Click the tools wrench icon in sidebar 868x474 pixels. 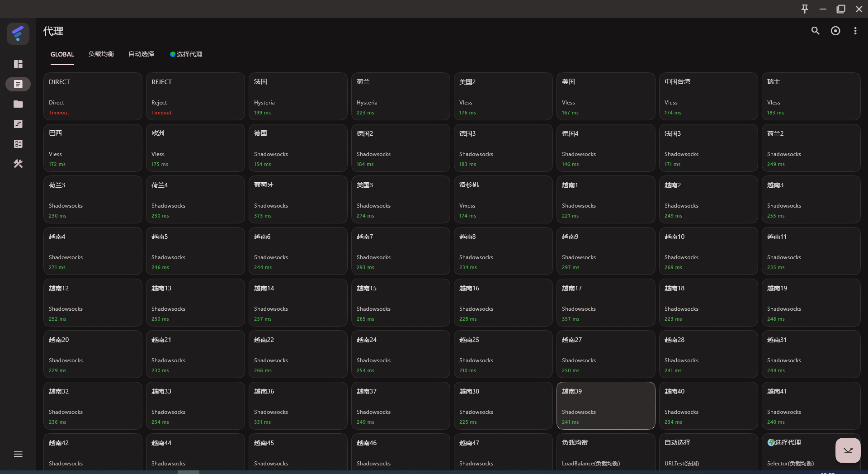18,164
